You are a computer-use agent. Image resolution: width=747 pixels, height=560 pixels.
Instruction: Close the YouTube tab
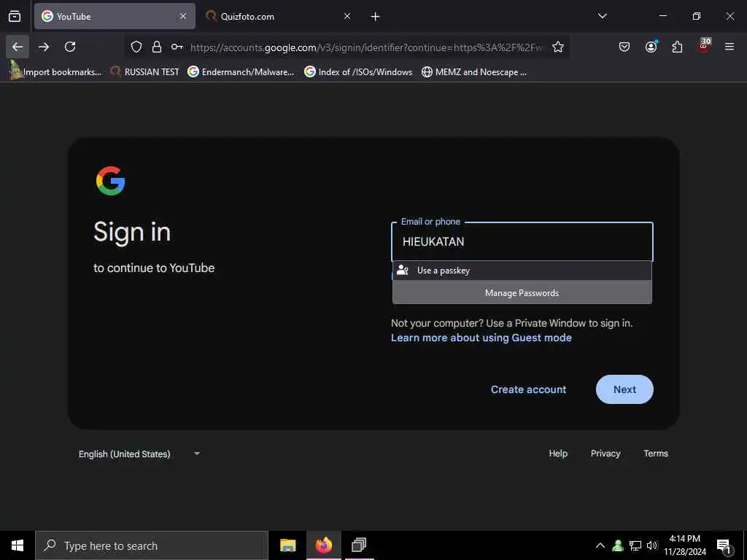(183, 16)
